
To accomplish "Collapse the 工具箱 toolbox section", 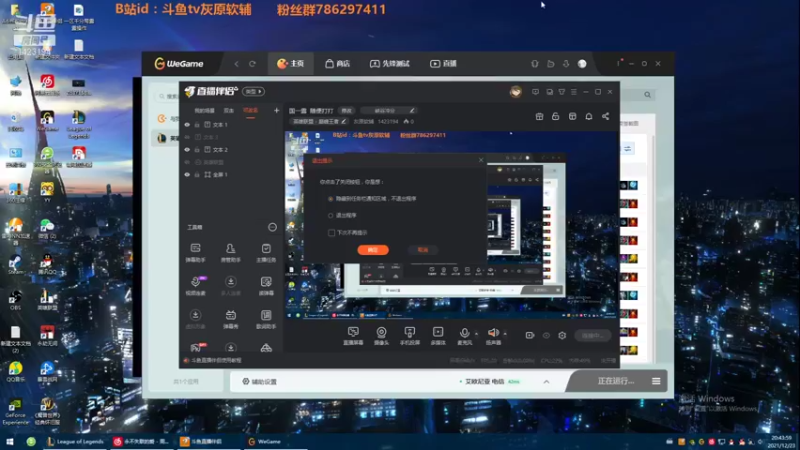I will click(x=272, y=227).
